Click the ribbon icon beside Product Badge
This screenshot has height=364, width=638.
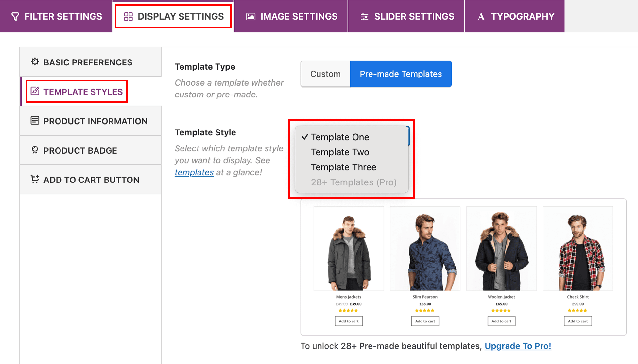click(x=35, y=150)
